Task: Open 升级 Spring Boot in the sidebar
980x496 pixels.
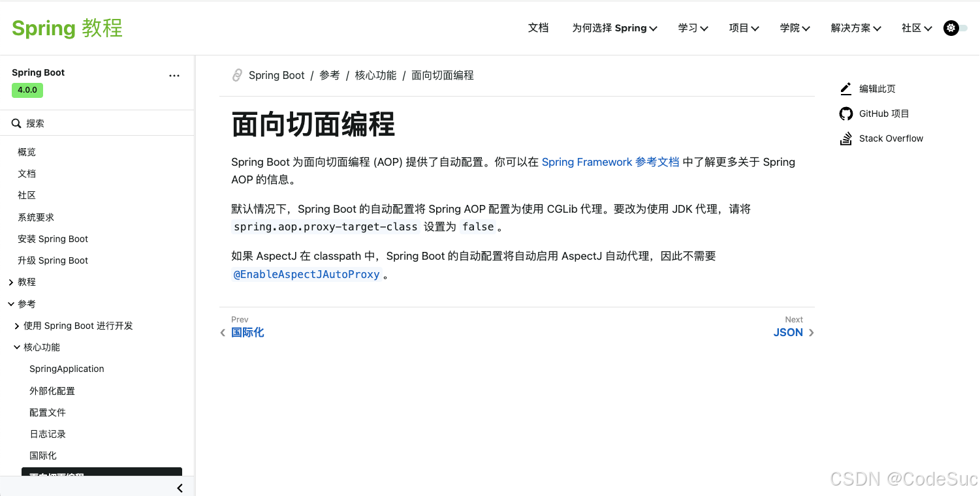Action: (53, 260)
